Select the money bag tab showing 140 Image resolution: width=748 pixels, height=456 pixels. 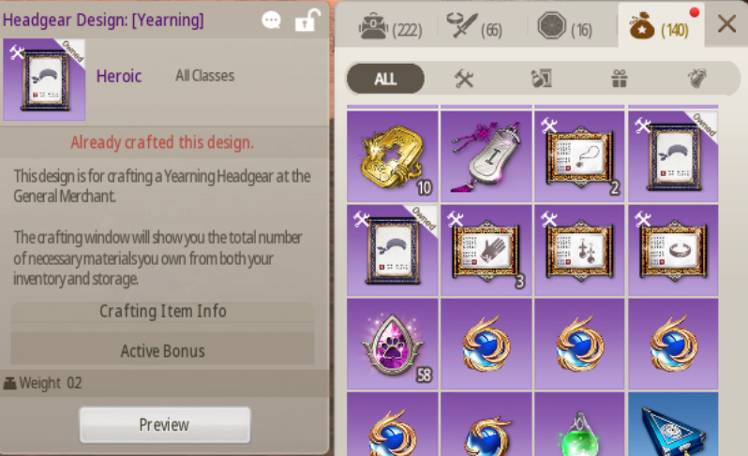click(660, 26)
